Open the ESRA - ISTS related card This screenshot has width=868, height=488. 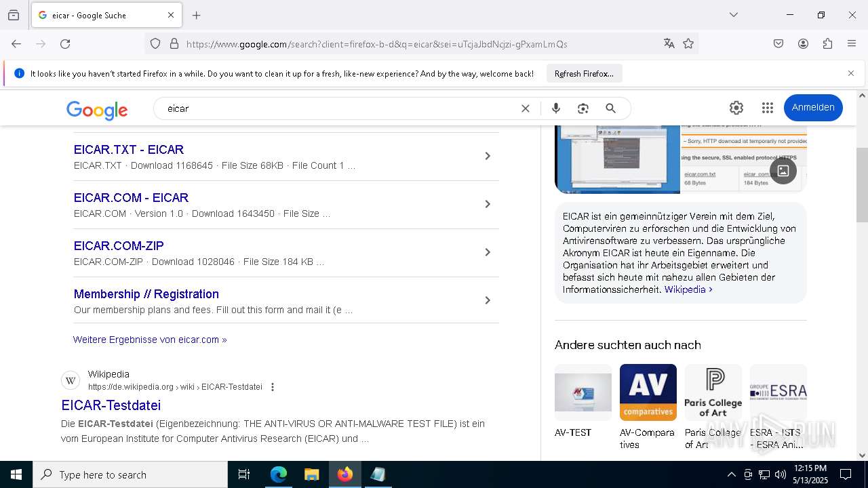click(x=778, y=407)
